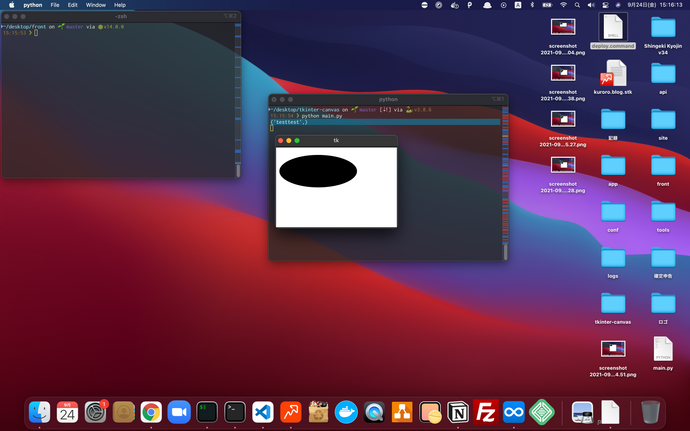Select the logs folder on desktop

[613, 262]
